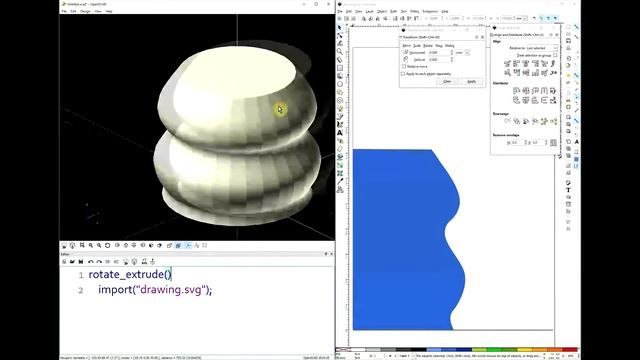640x360 pixels.
Task: Close Align and Distribute panel
Action: 557,35
